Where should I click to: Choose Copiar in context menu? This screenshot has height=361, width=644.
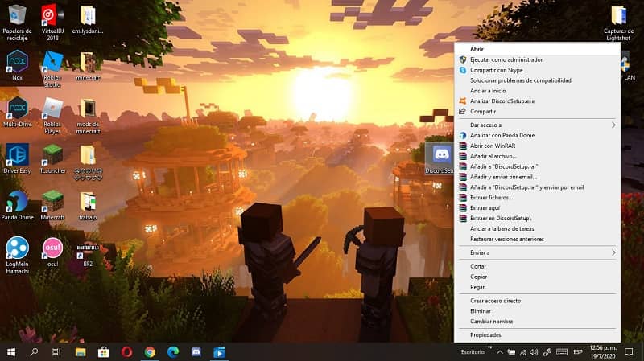(537, 277)
